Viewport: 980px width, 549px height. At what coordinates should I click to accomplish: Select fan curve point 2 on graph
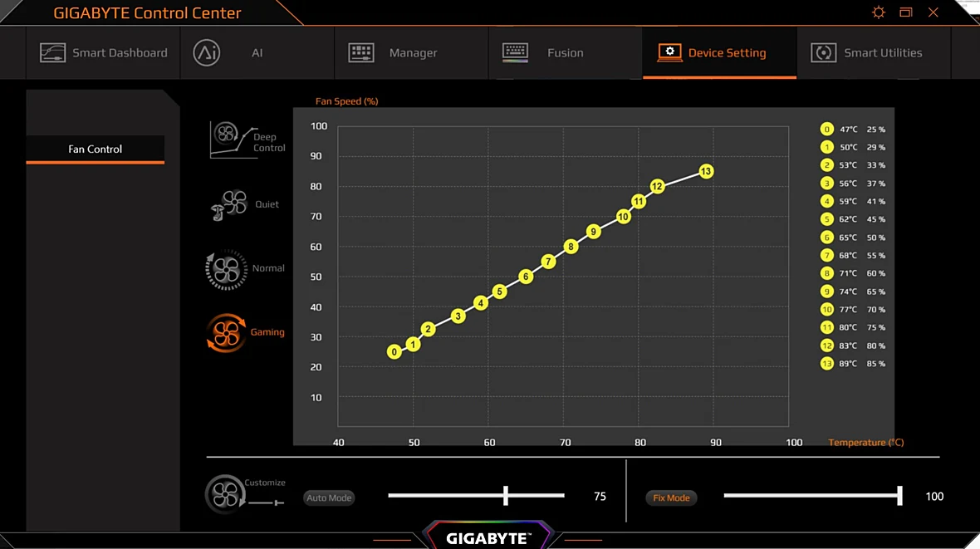click(x=428, y=329)
